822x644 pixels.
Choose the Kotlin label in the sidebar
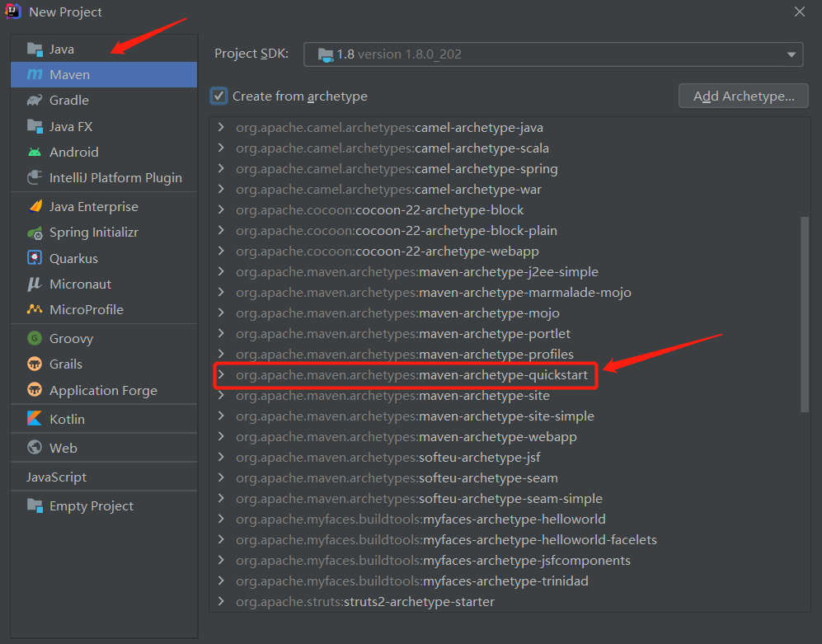click(67, 419)
